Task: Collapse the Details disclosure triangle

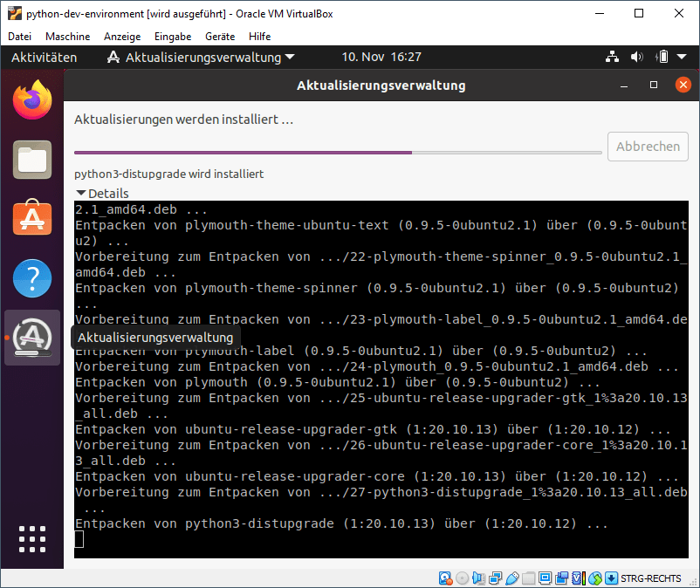Action: tap(79, 193)
